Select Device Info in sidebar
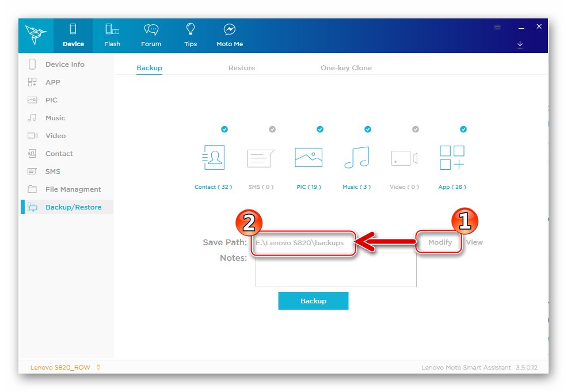Screen dimensions: 567x392 pos(67,64)
